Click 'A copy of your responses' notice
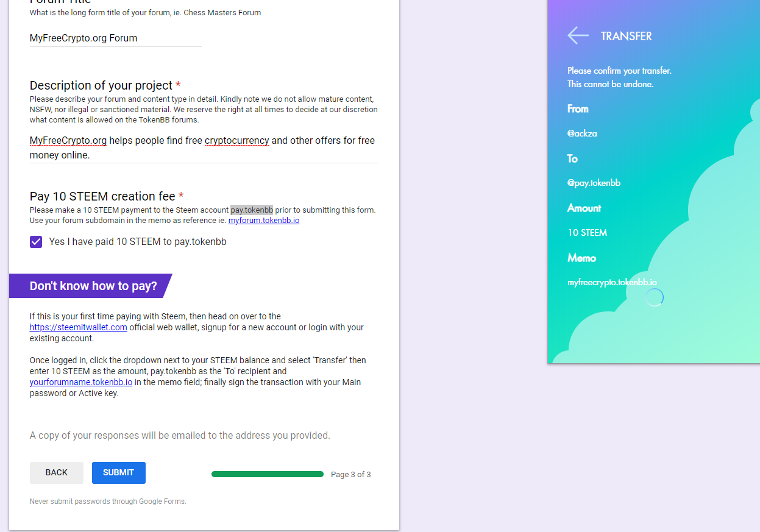 [180, 435]
